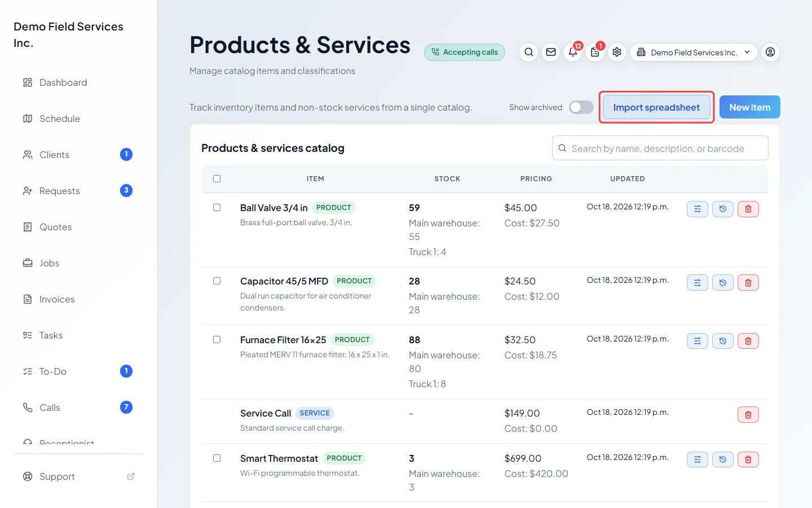Open the search magnifier icon in header

point(528,52)
